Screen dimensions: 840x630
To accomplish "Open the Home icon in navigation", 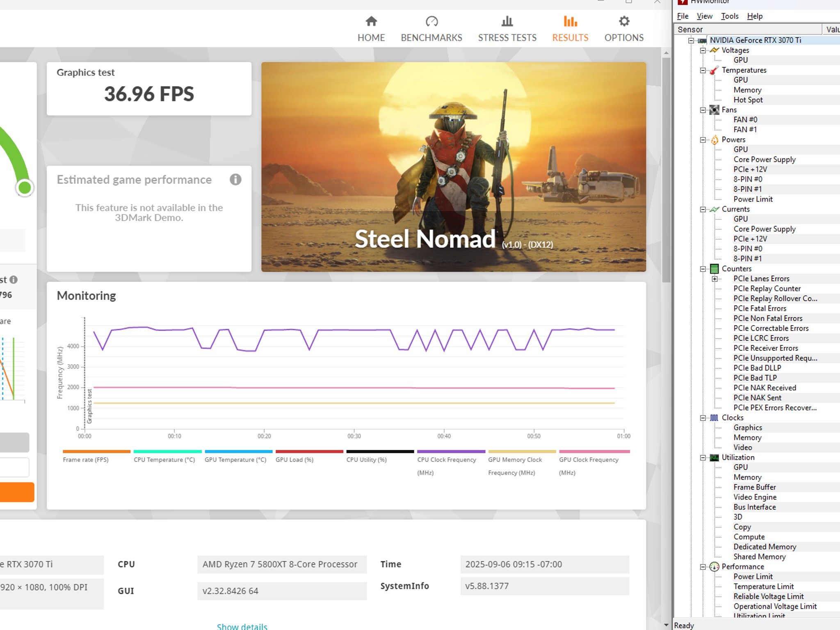I will 371,21.
